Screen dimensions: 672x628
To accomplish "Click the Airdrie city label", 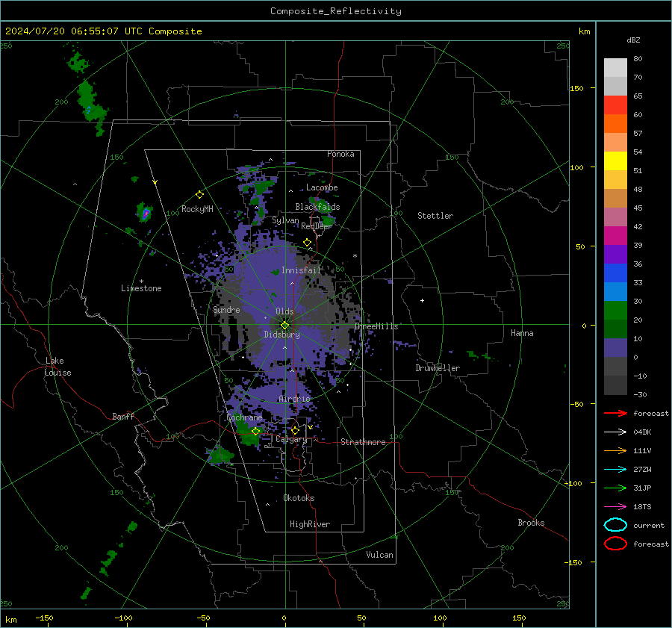I will pyautogui.click(x=294, y=399).
